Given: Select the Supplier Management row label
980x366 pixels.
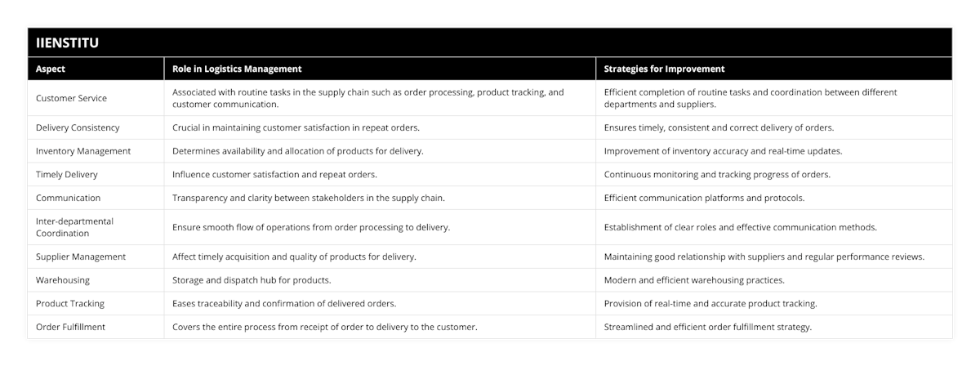Looking at the screenshot, I should (81, 257).
